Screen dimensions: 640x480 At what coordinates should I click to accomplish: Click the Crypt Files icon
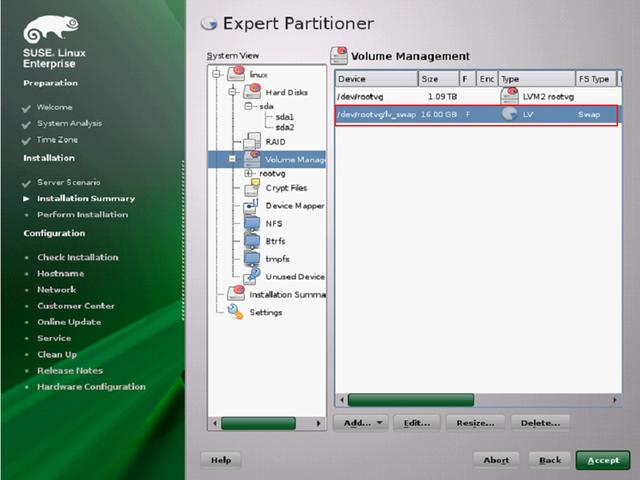coord(253,187)
